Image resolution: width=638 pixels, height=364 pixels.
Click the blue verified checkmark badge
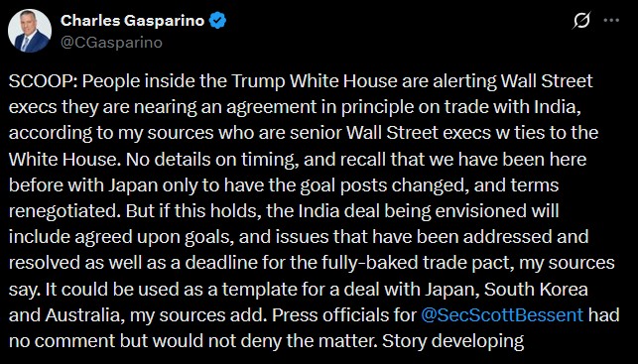point(217,20)
